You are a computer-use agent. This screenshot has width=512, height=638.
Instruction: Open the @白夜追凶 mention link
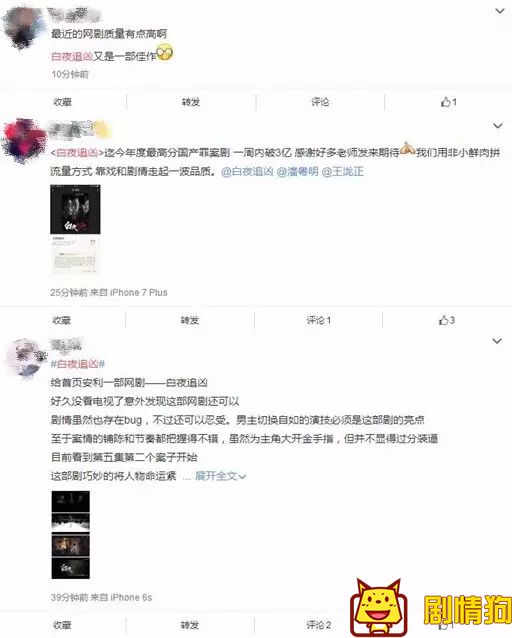[x=247, y=171]
